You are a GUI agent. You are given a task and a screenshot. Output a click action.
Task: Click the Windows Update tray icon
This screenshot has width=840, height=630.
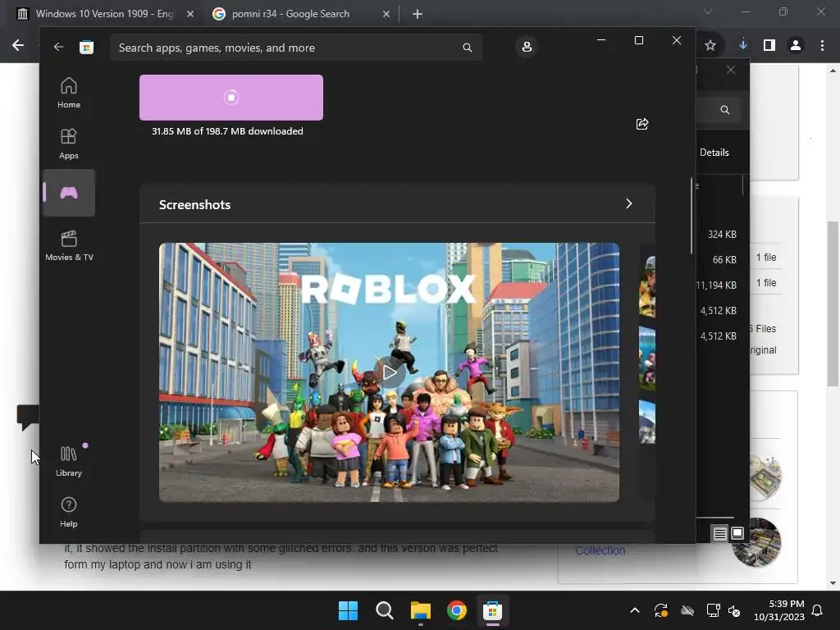click(661, 610)
